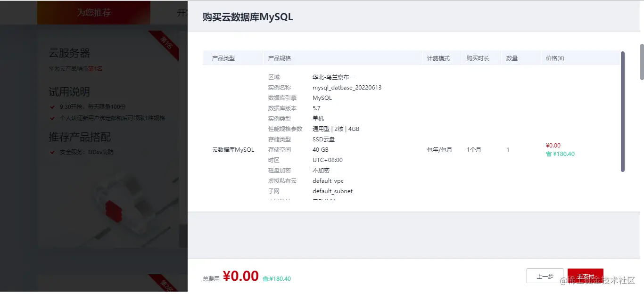Screen dimensions: 644x294
Task: Click storage space value 40 GB
Action: [321, 150]
